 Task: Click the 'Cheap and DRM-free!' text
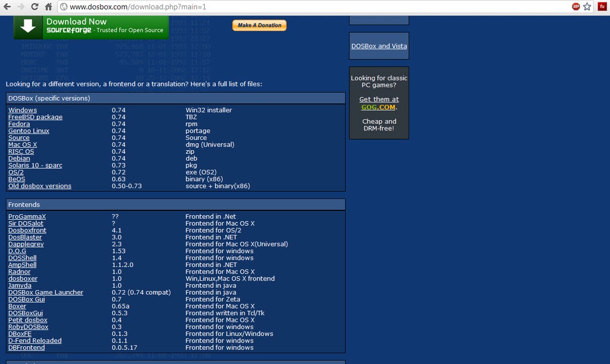coord(379,125)
